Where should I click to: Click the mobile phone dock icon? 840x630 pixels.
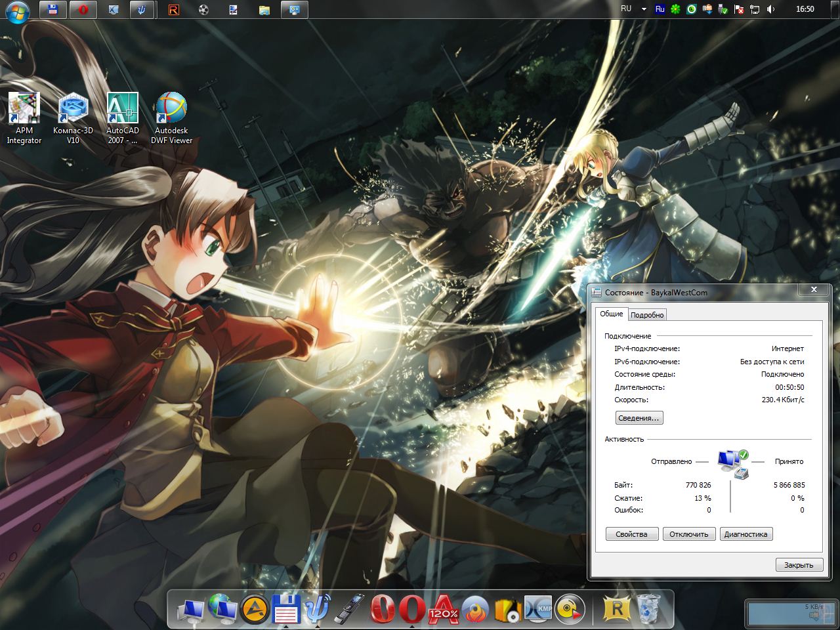[x=350, y=609]
